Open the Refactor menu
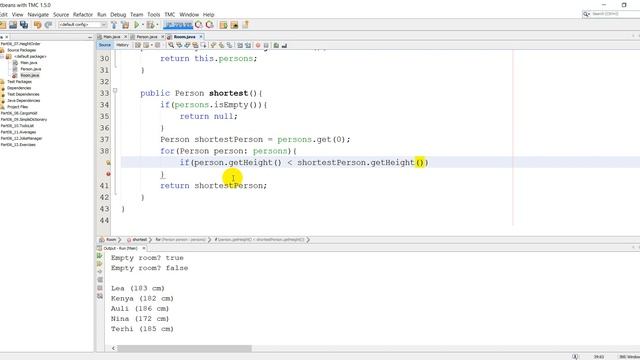Screen dimensions: 640x360 pos(83,14)
